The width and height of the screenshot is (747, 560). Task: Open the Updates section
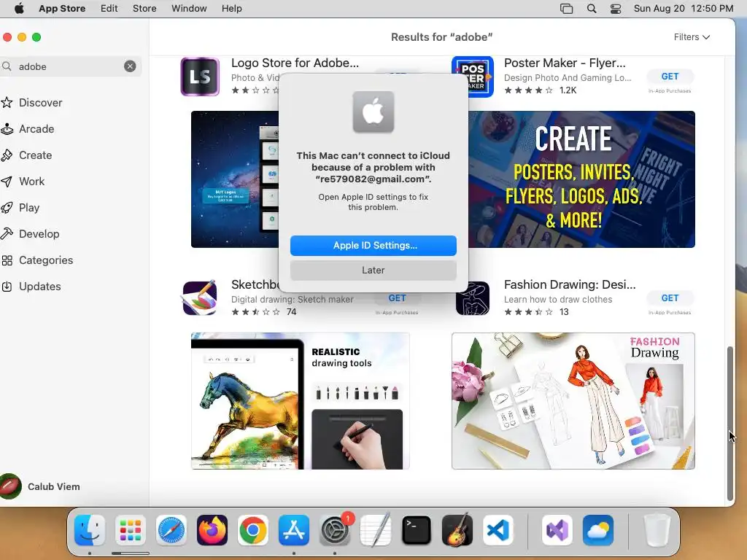[39, 286]
